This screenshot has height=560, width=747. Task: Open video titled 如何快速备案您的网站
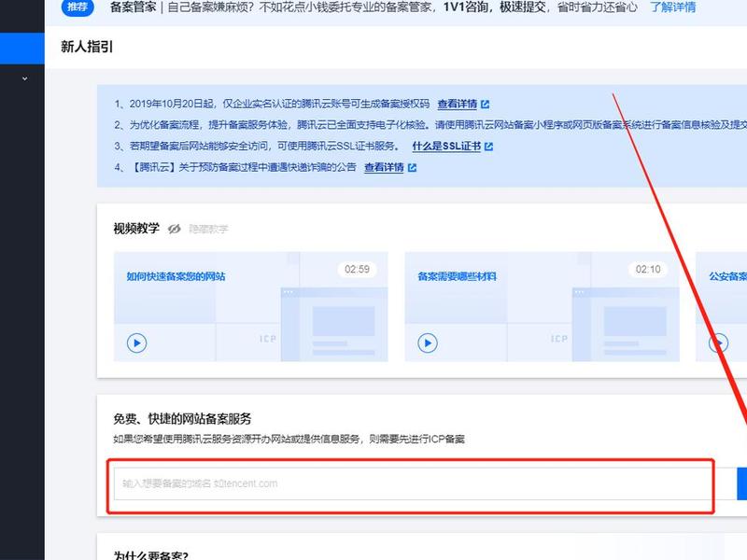176,276
